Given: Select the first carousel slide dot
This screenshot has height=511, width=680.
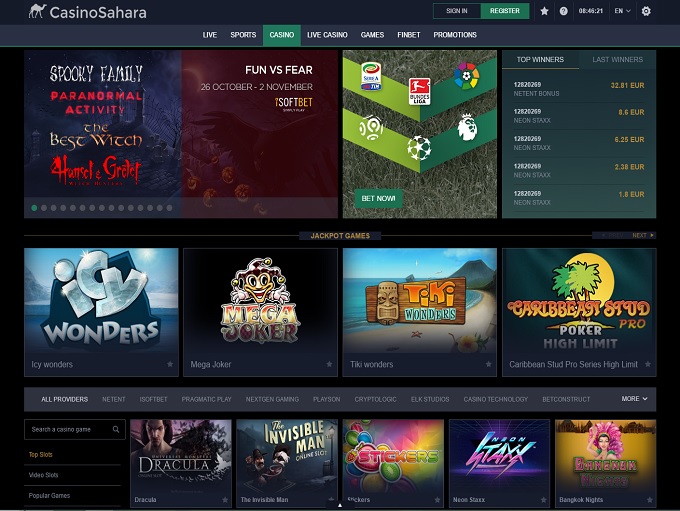Looking at the screenshot, I should pos(34,208).
